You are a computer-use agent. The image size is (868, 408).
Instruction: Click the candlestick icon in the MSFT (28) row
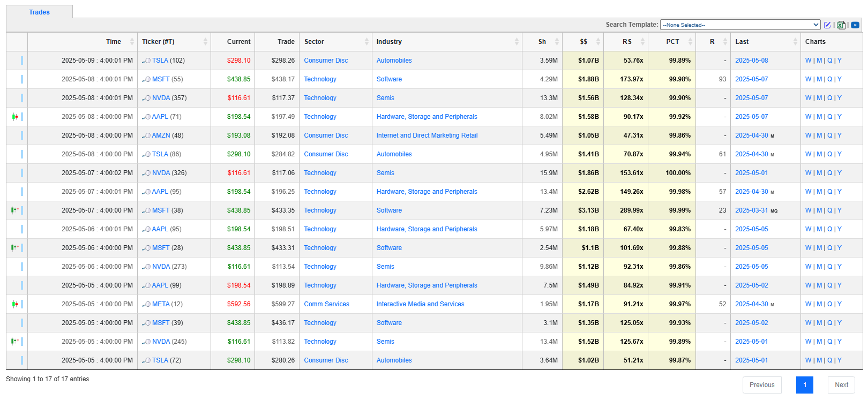[x=15, y=247]
